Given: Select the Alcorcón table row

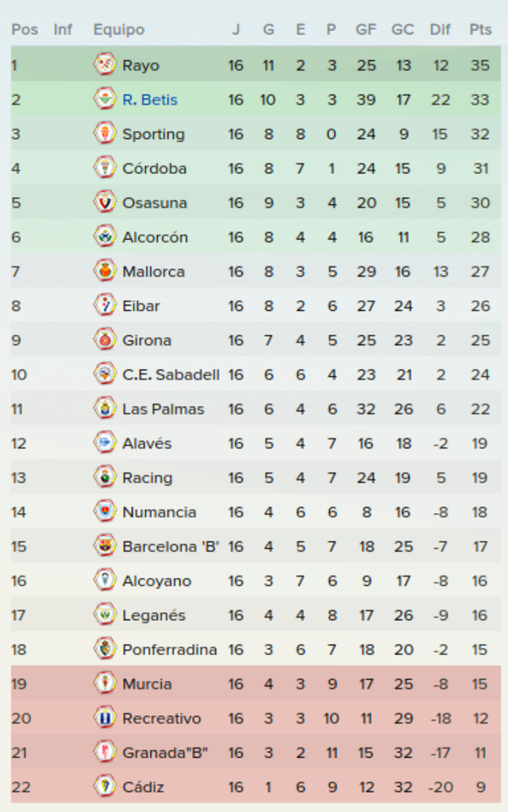Looking at the screenshot, I should click(256, 236).
